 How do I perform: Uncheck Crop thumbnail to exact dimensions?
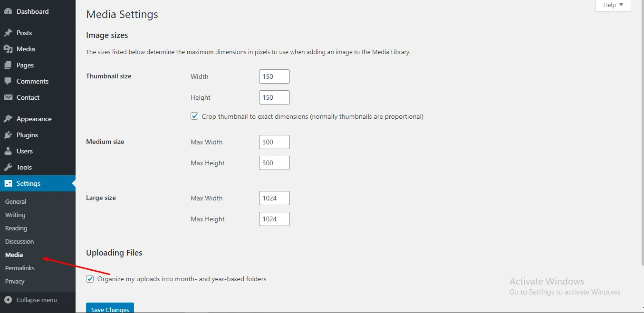(194, 116)
